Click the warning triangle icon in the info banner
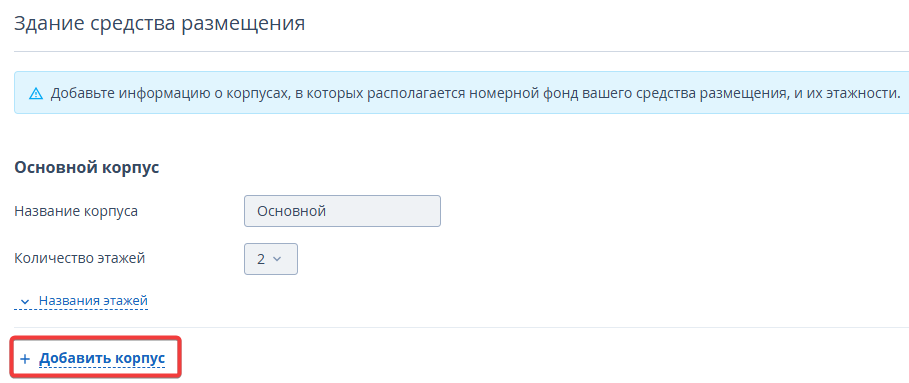909x383 pixels. click(36, 93)
